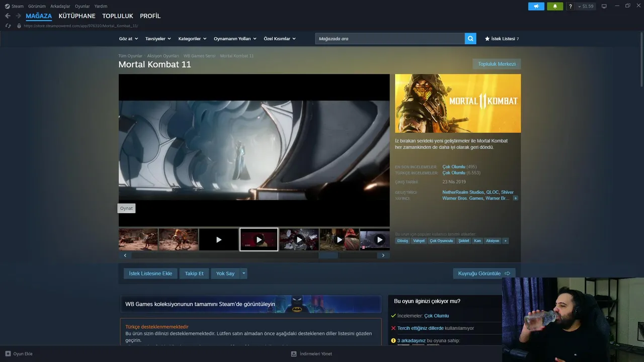This screenshot has height=362, width=644.
Task: Select the second fight screenshot thumbnail
Action: tap(178, 239)
